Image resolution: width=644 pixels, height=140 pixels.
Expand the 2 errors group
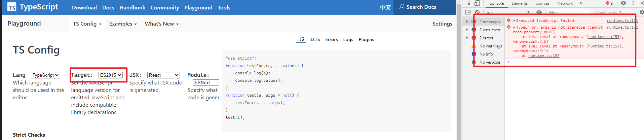click(467, 38)
